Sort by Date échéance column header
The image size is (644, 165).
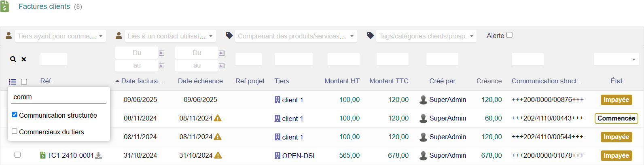click(200, 81)
